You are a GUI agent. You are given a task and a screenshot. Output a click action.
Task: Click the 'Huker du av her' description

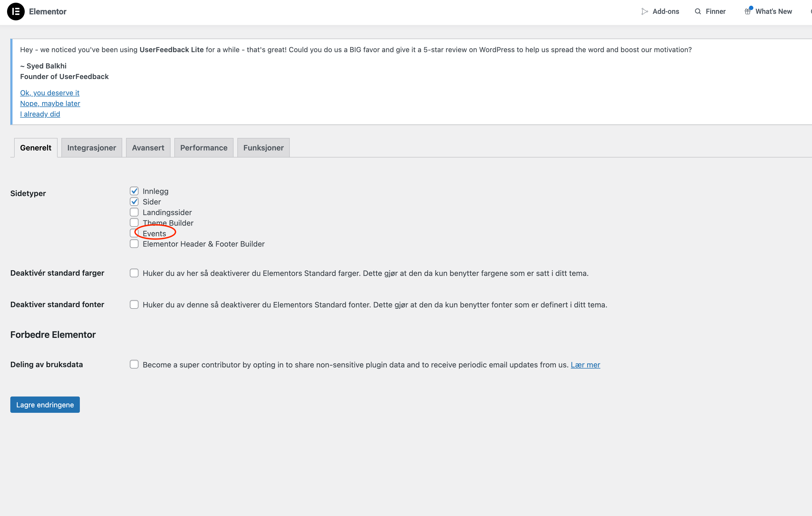[366, 273]
